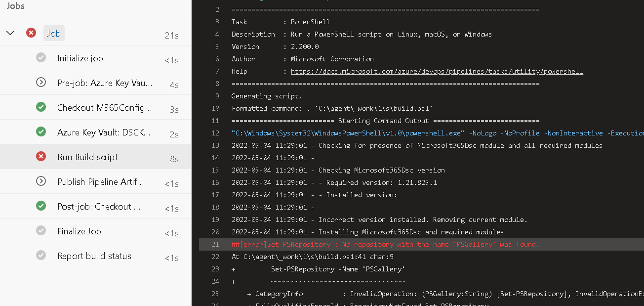Collapse the Job group chevron
The height and width of the screenshot is (306, 644).
(x=10, y=33)
